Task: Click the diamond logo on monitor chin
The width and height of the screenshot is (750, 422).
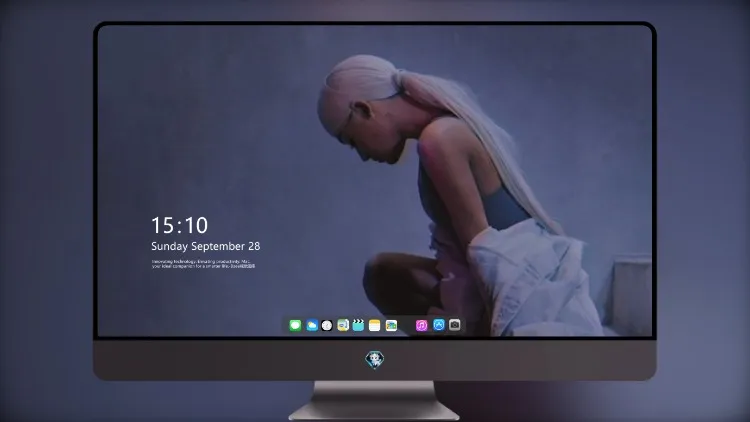Action: point(375,360)
